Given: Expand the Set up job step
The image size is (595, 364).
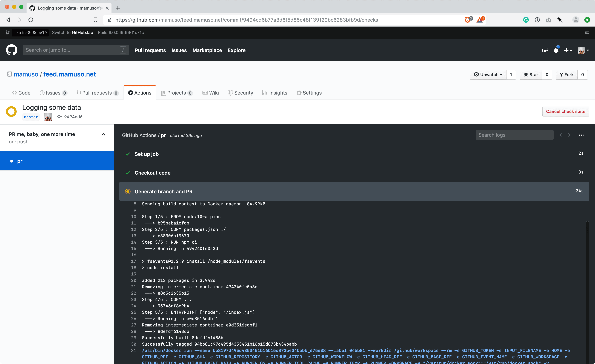Looking at the screenshot, I should [147, 154].
